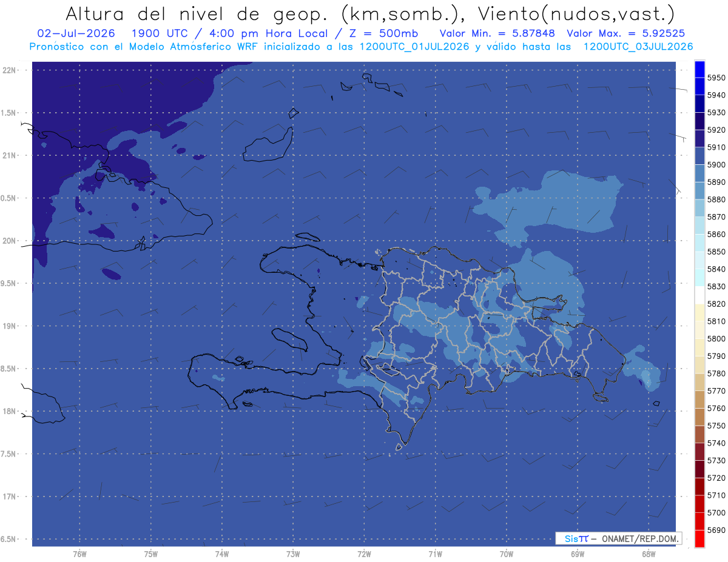This screenshot has height=562, width=728.
Task: Click the time text "1900 UTC"
Action: [158, 33]
